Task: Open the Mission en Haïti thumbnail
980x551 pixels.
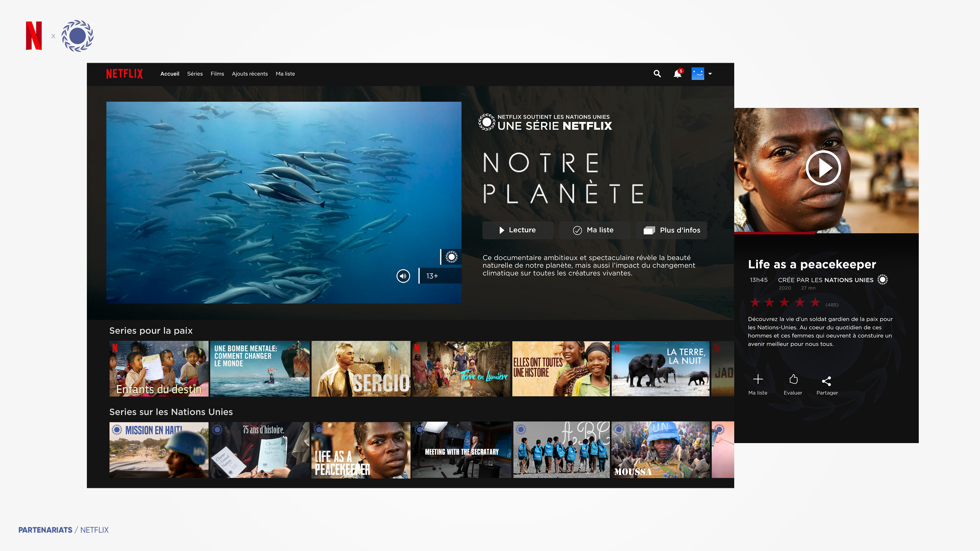Action: point(159,450)
